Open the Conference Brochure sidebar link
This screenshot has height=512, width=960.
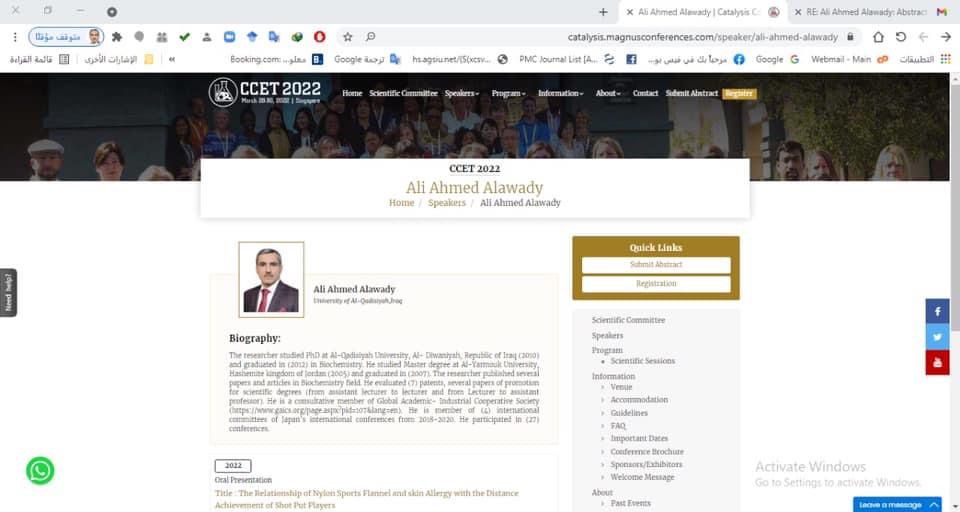pyautogui.click(x=647, y=451)
